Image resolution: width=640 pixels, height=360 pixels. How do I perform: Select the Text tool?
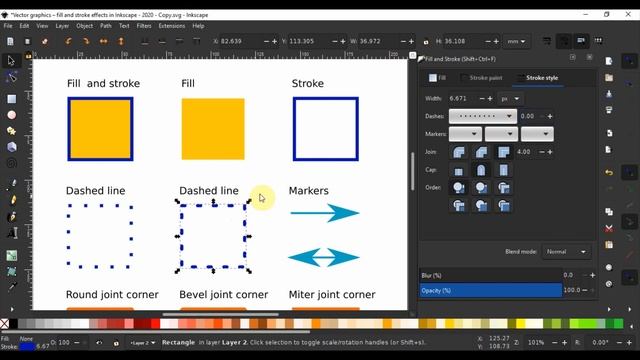(12, 233)
